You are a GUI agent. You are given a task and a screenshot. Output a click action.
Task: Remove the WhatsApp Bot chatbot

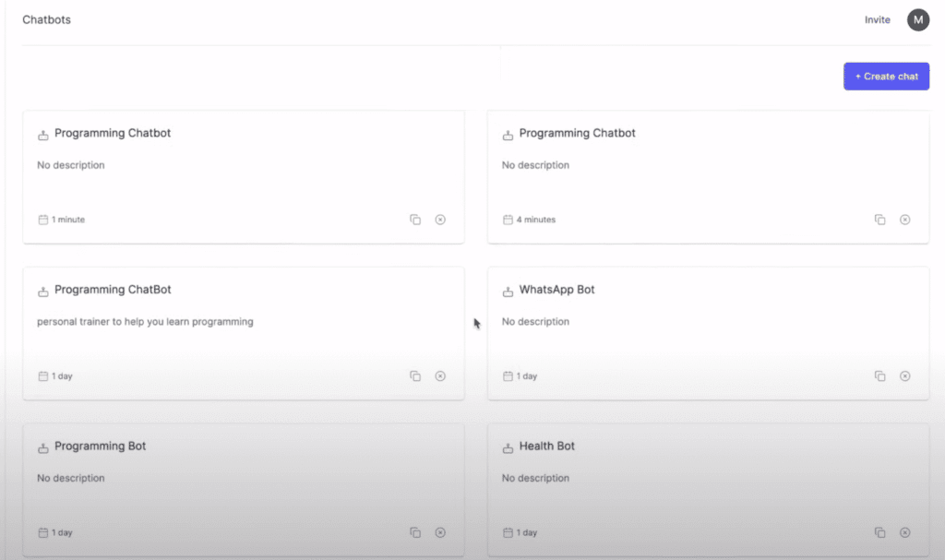tap(904, 376)
